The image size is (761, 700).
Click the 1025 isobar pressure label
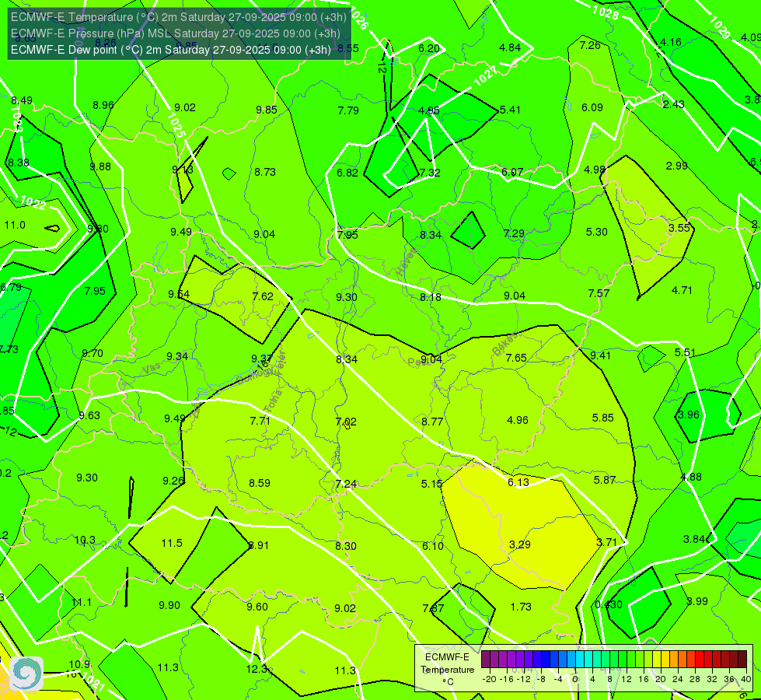coord(176,125)
